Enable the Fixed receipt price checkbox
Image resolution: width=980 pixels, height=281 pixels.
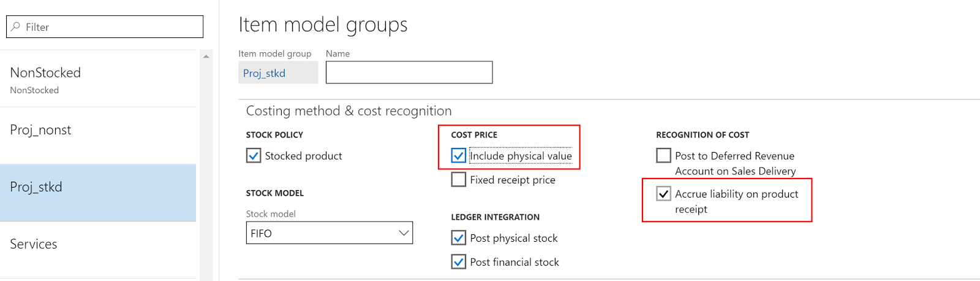click(x=459, y=180)
